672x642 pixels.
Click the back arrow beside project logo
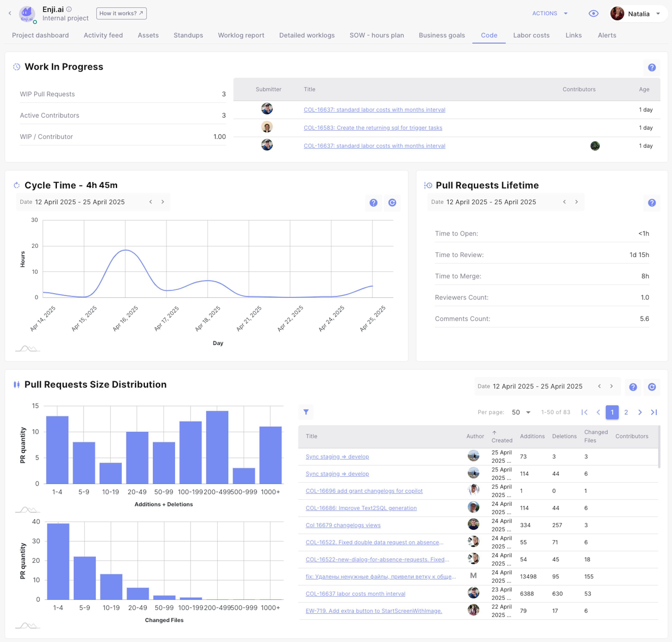pos(10,13)
